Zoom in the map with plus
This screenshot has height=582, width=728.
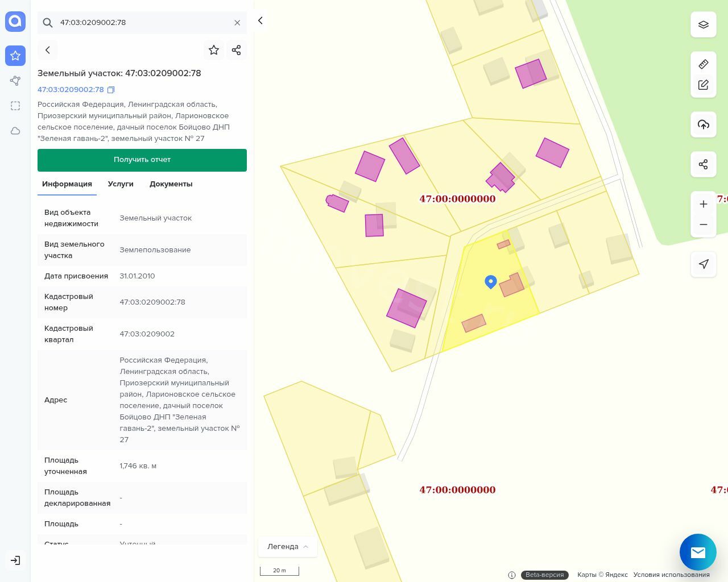pos(703,204)
